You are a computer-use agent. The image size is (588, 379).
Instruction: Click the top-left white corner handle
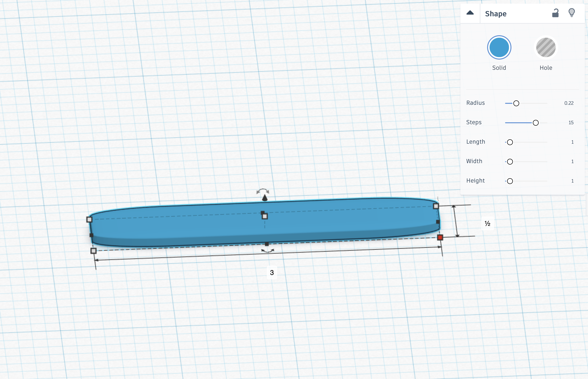[89, 220]
